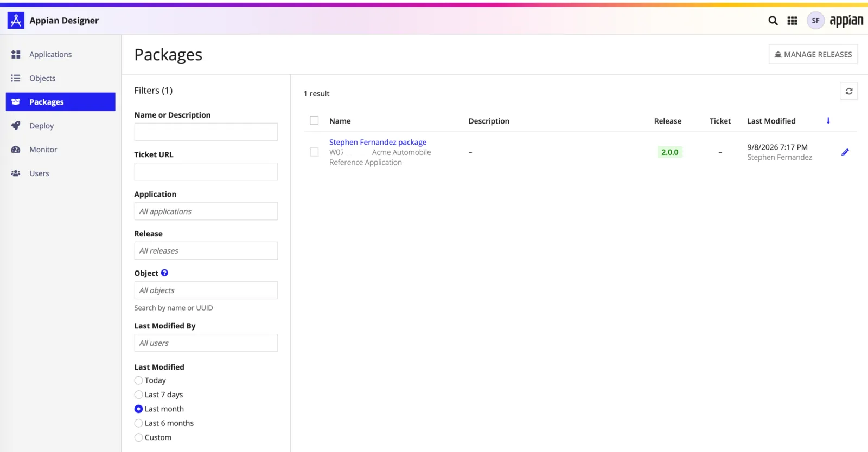Click the 9/8/2026 7:17 PM timestamp
This screenshot has width=868, height=452.
click(x=777, y=147)
